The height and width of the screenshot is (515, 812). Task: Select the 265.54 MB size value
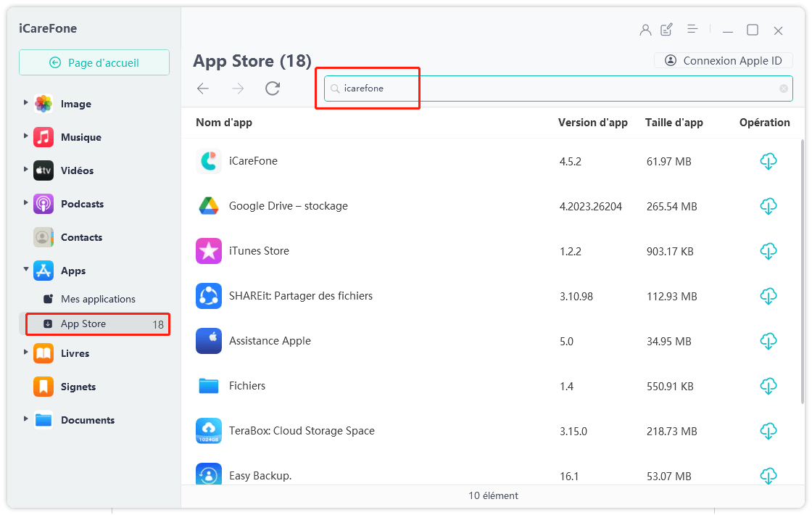click(x=671, y=207)
